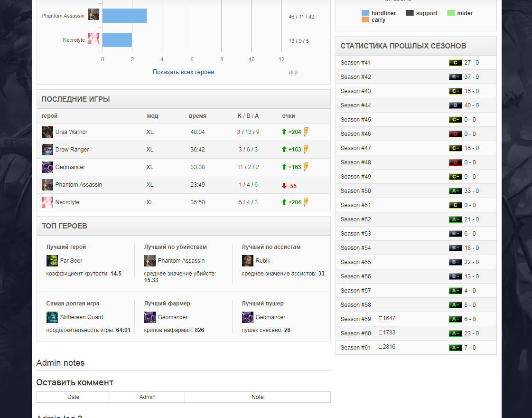Click the 'время' column header

click(197, 116)
